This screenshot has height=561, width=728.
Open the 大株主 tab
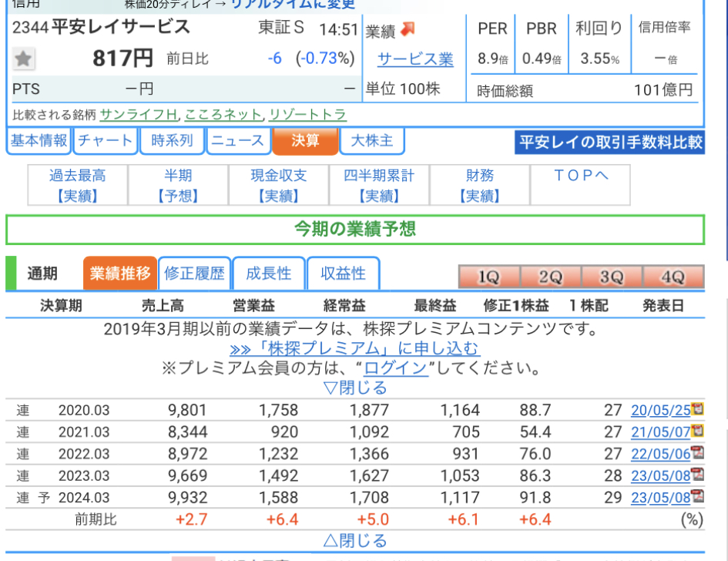pos(372,141)
